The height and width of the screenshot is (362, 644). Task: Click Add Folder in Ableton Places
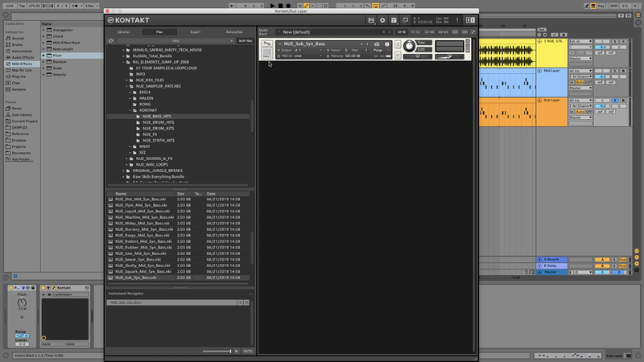tap(22, 159)
